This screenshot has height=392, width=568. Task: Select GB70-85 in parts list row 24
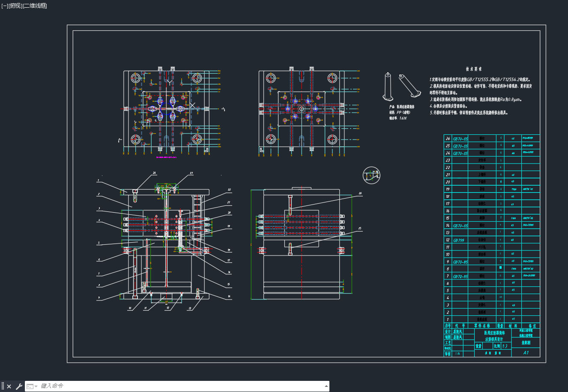[x=460, y=153]
